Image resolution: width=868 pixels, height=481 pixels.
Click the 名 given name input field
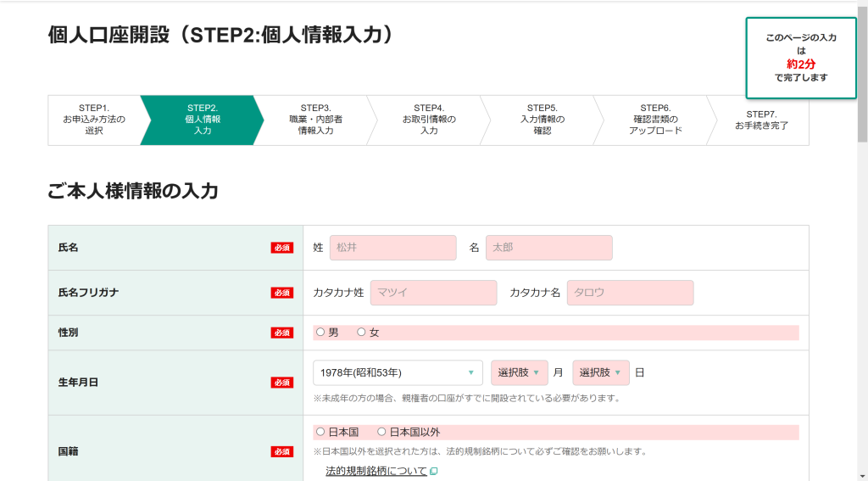(548, 248)
